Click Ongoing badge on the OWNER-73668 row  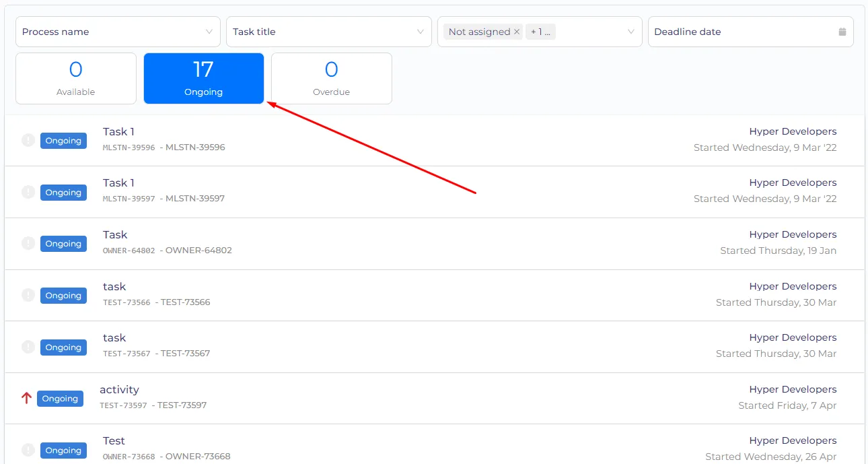pyautogui.click(x=63, y=451)
